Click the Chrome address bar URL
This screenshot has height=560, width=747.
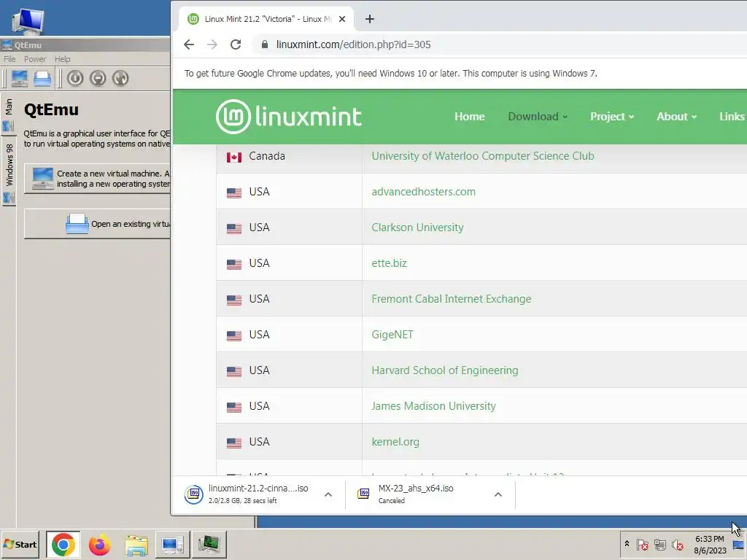[354, 44]
